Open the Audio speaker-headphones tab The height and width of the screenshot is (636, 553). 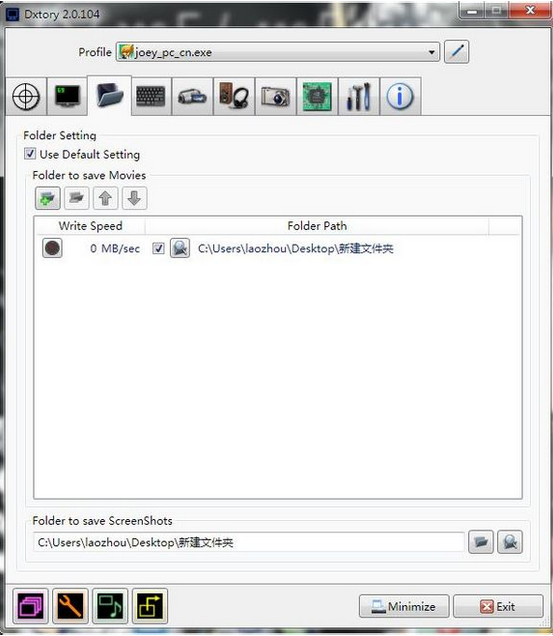234,97
